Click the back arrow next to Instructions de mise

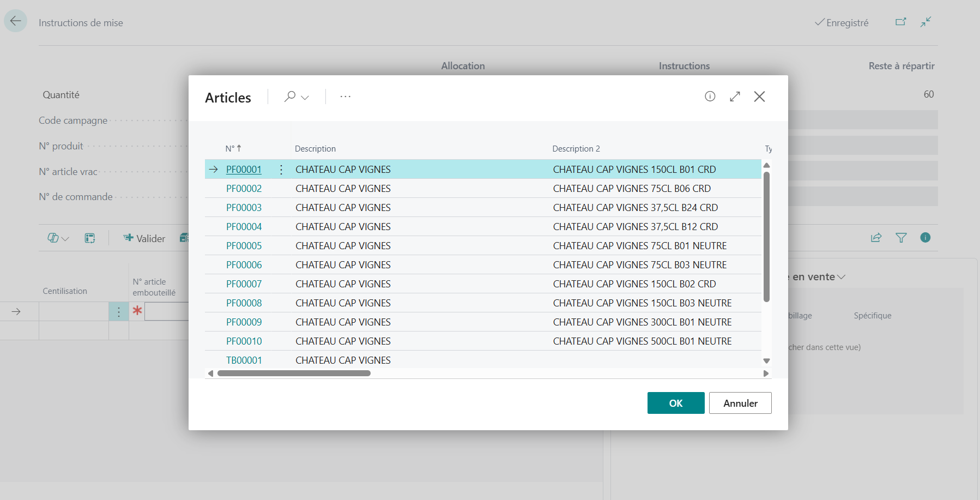point(15,21)
